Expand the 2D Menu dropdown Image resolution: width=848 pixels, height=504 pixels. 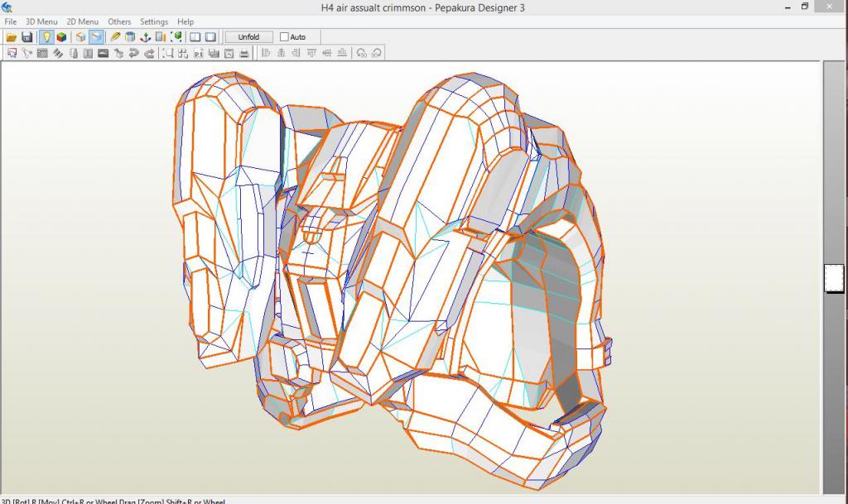(82, 22)
